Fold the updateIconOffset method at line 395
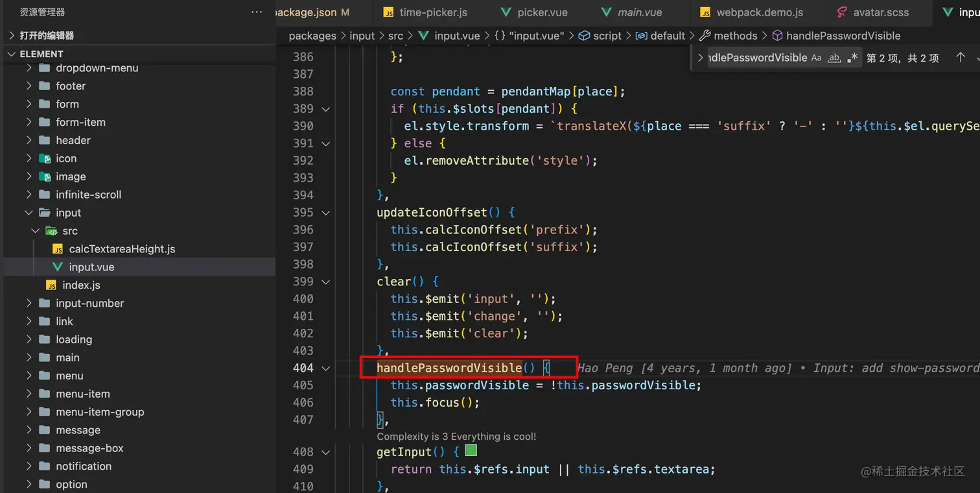Screen dimensions: 980x493 [326, 213]
